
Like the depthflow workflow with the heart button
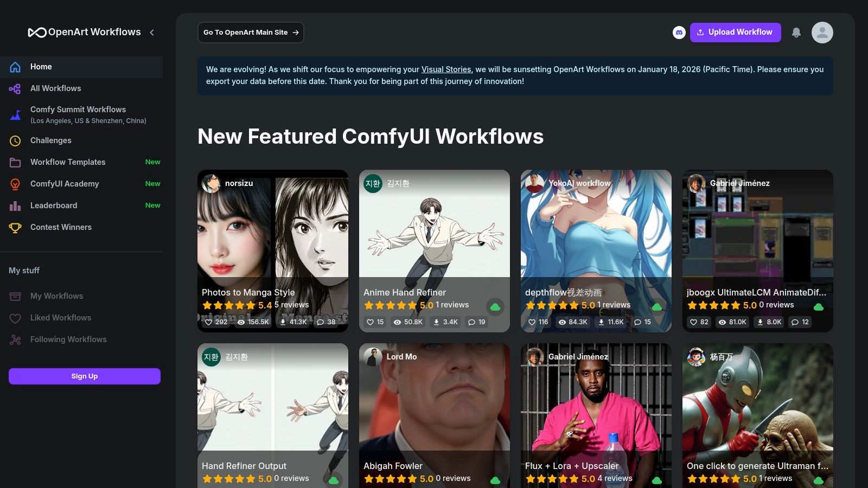[532, 322]
